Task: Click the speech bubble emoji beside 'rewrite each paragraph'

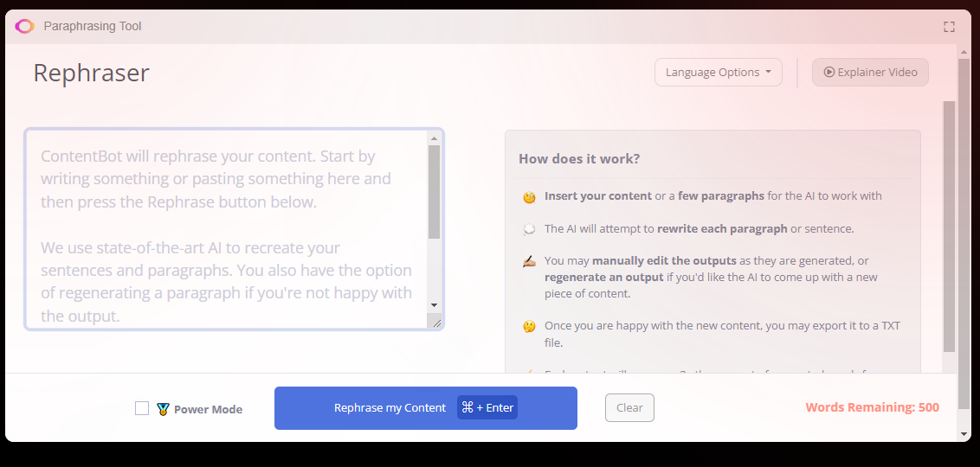Action: tap(529, 230)
